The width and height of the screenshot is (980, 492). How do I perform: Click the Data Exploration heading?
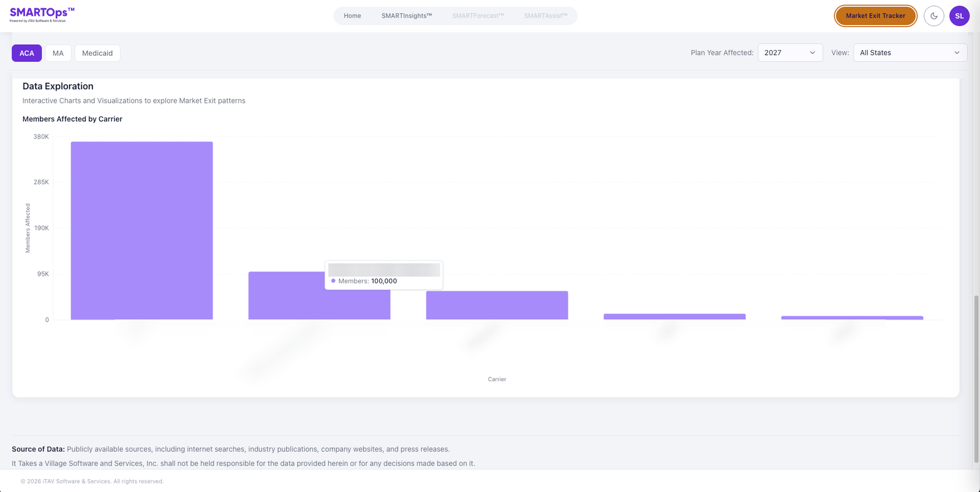tap(58, 86)
